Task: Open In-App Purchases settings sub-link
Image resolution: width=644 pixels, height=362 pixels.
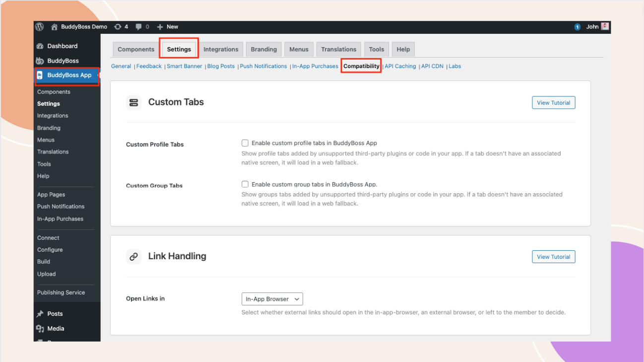Action: (315, 66)
